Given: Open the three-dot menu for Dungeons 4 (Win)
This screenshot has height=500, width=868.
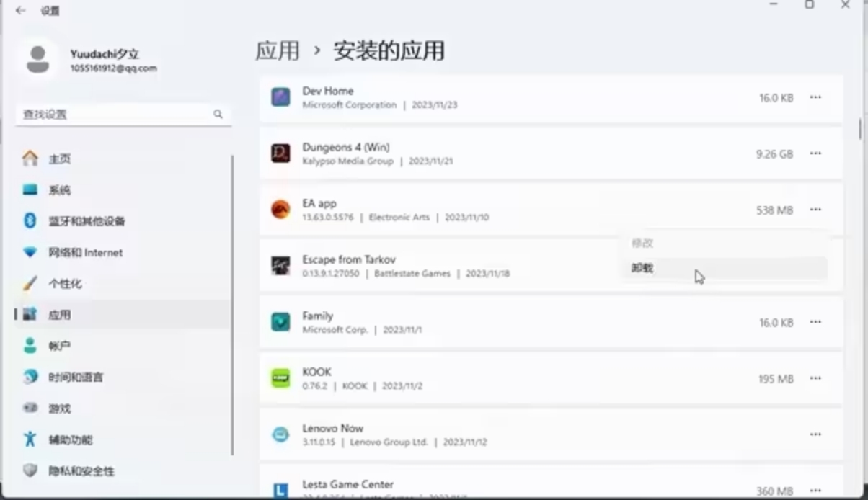Looking at the screenshot, I should pos(815,153).
